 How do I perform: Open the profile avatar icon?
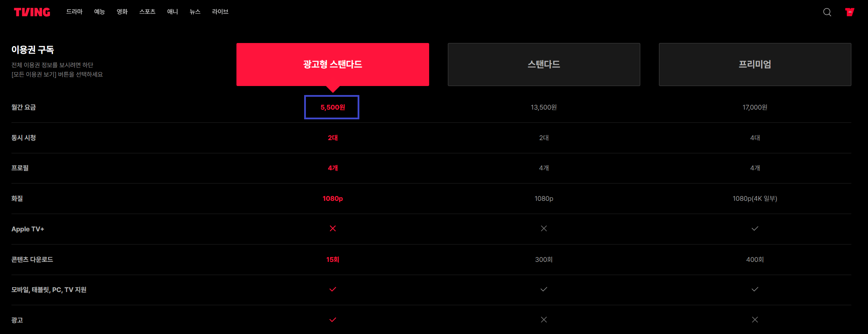[x=850, y=12]
